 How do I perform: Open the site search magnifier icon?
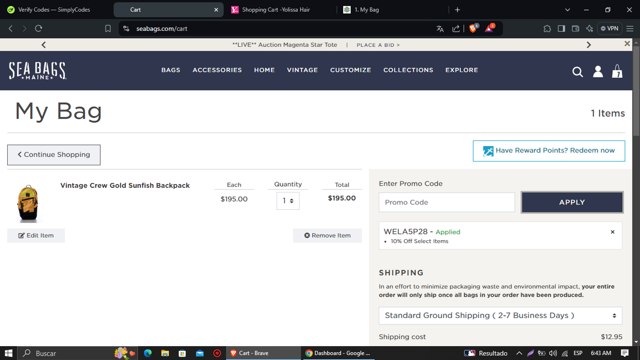pos(577,72)
